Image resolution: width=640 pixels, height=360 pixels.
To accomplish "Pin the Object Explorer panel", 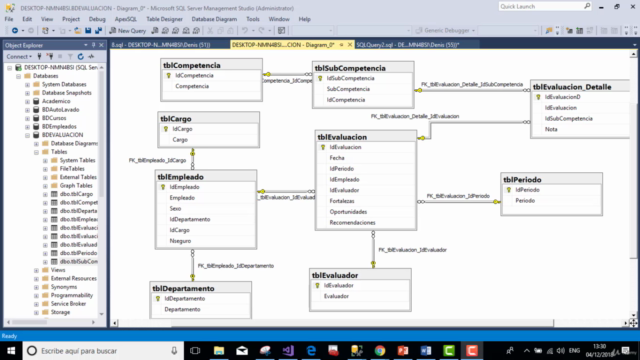I will 93,45.
